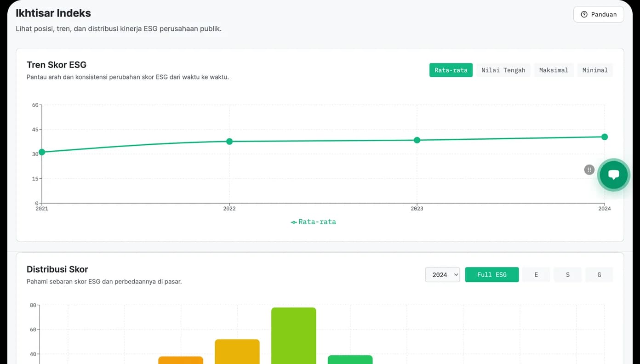The height and width of the screenshot is (364, 640).
Task: Switch trend to Nilai Tengah
Action: tap(503, 70)
